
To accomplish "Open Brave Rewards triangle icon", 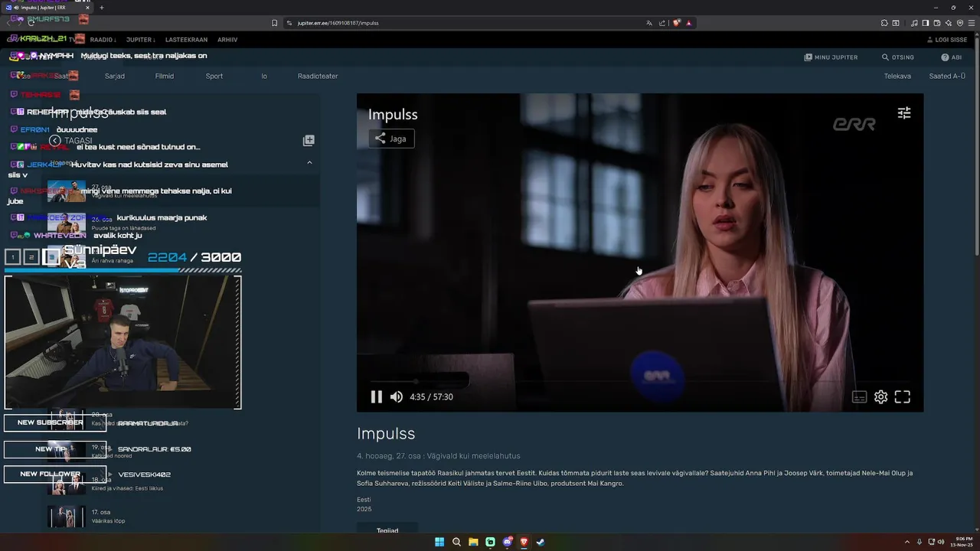I will [x=689, y=23].
